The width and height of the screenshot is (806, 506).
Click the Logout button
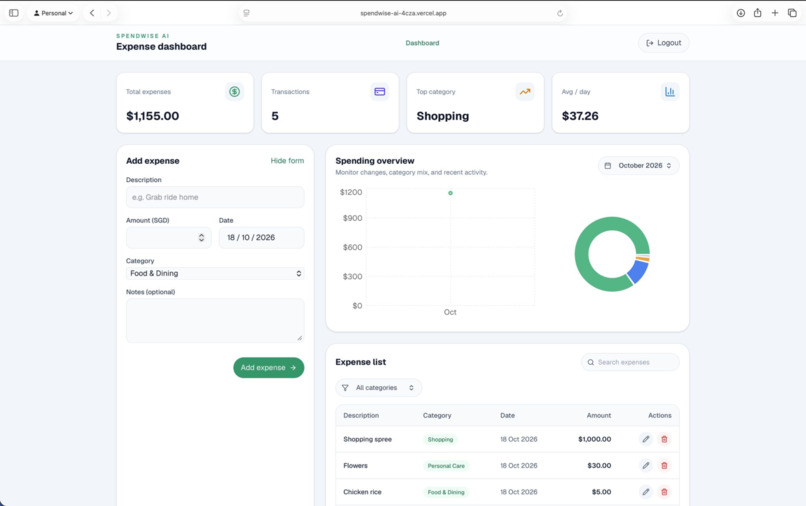click(664, 43)
